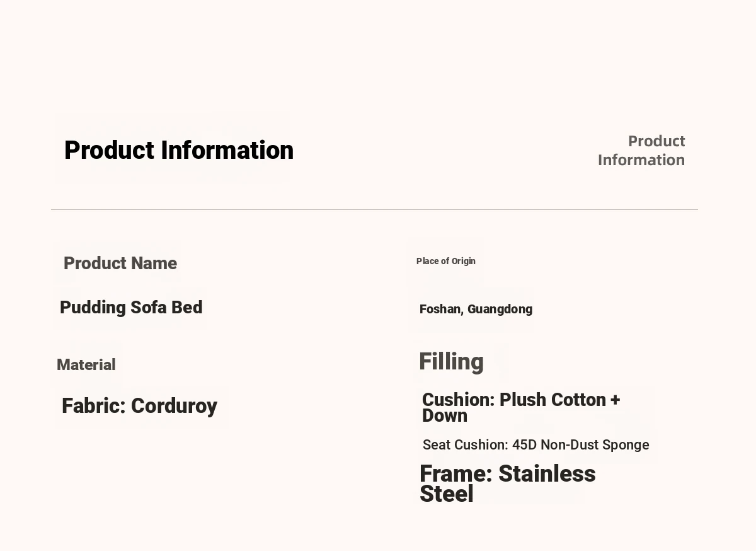Click the word Guangdong

[500, 309]
